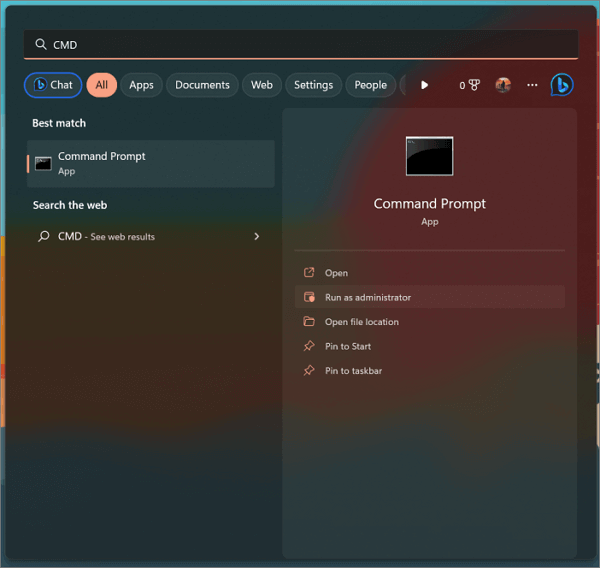Switch to the Documents filter tab
Image resolution: width=600 pixels, height=568 pixels.
(202, 85)
